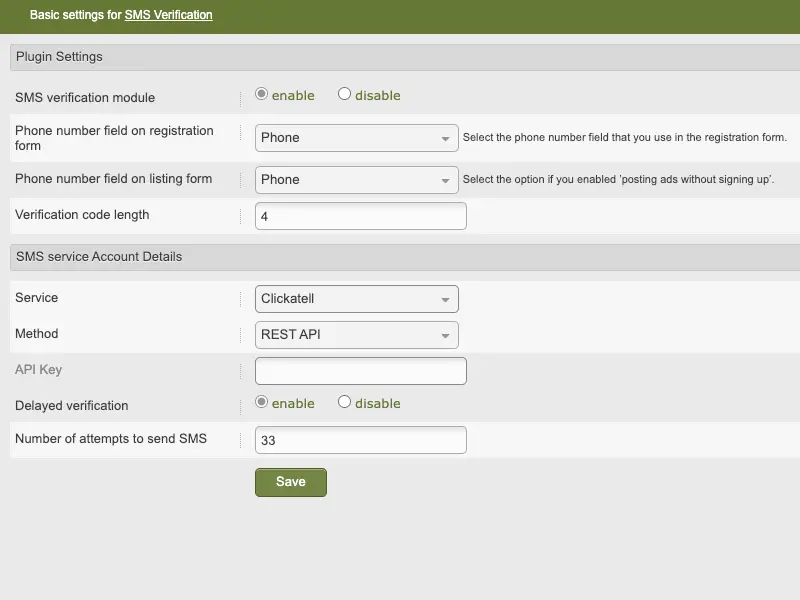
Task: Open registration form phone field dropdown
Action: click(x=356, y=138)
